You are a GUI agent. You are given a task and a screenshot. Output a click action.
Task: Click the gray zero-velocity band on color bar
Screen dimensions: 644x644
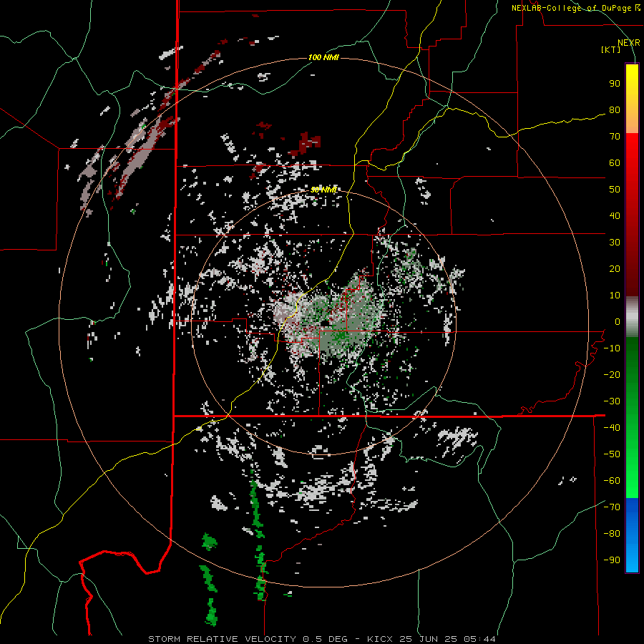(x=632, y=317)
